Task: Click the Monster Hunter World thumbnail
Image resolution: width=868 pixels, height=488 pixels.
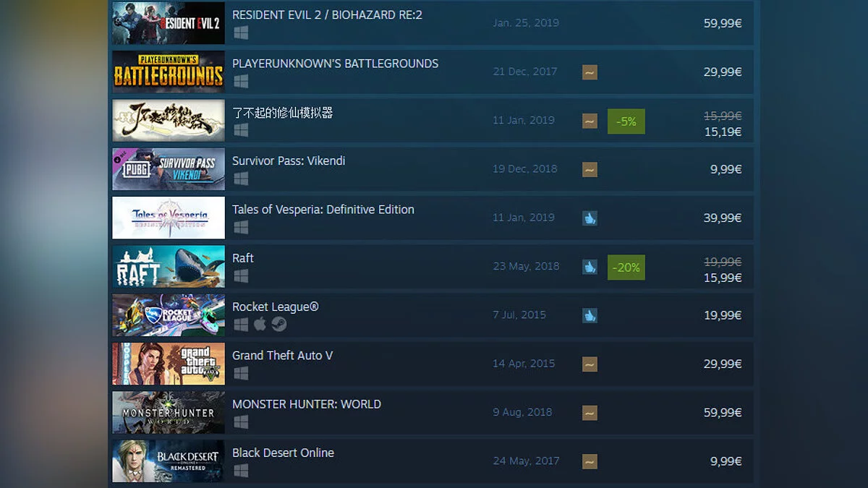Action: [169, 413]
